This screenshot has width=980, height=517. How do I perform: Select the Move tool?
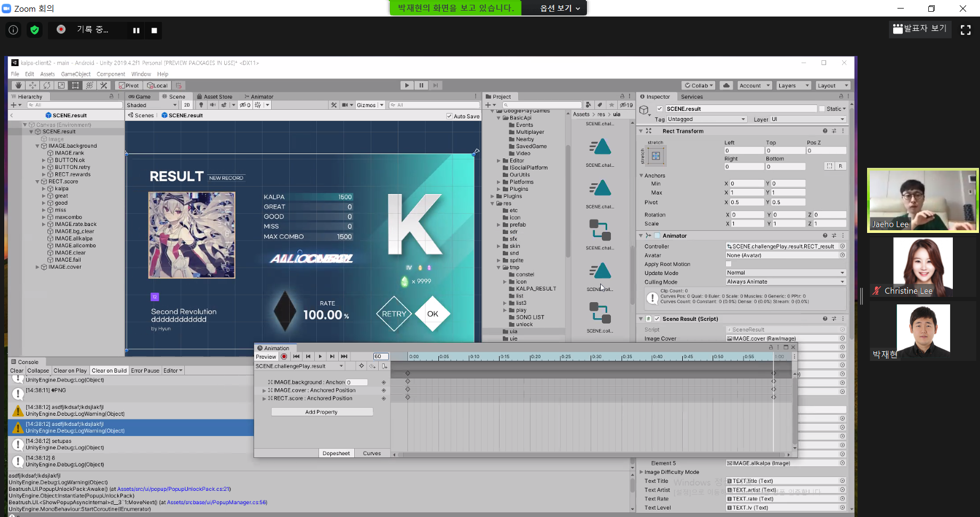(32, 85)
